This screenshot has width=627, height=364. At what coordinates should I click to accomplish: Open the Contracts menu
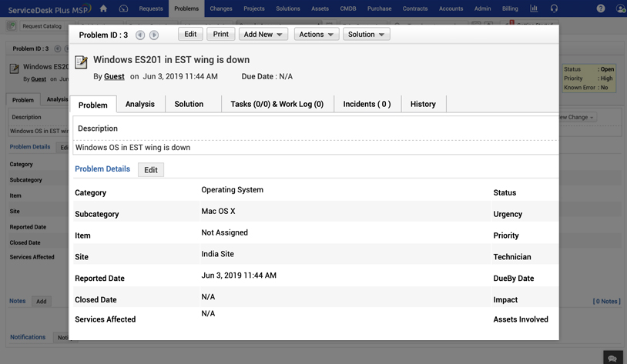(415, 8)
